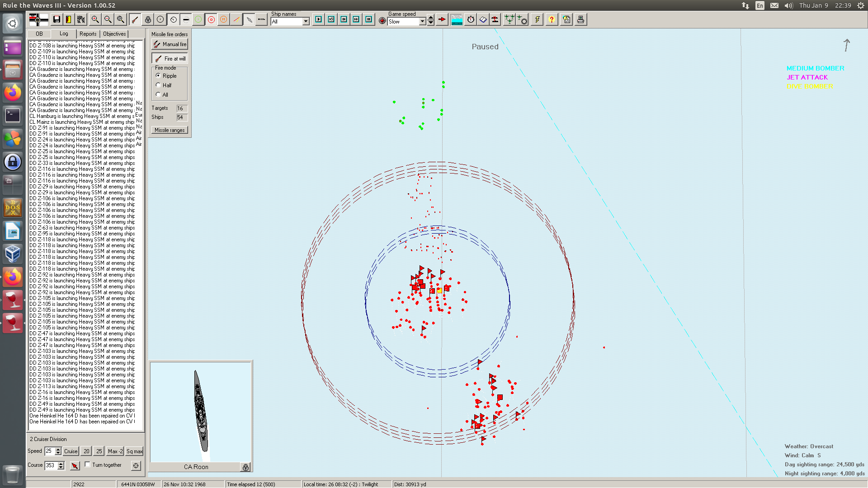Click the JET ATTACK legend label
The height and width of the screenshot is (488, 868).
(807, 77)
